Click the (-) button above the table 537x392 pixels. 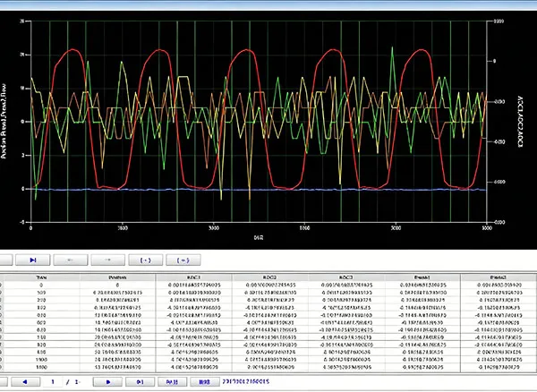click(146, 260)
